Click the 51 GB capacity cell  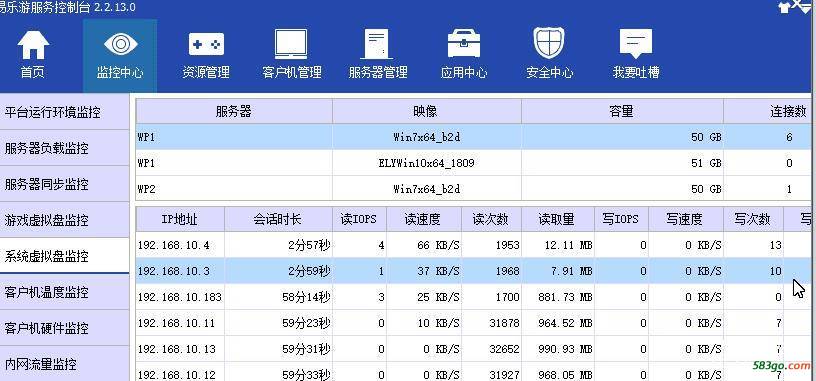pos(622,163)
